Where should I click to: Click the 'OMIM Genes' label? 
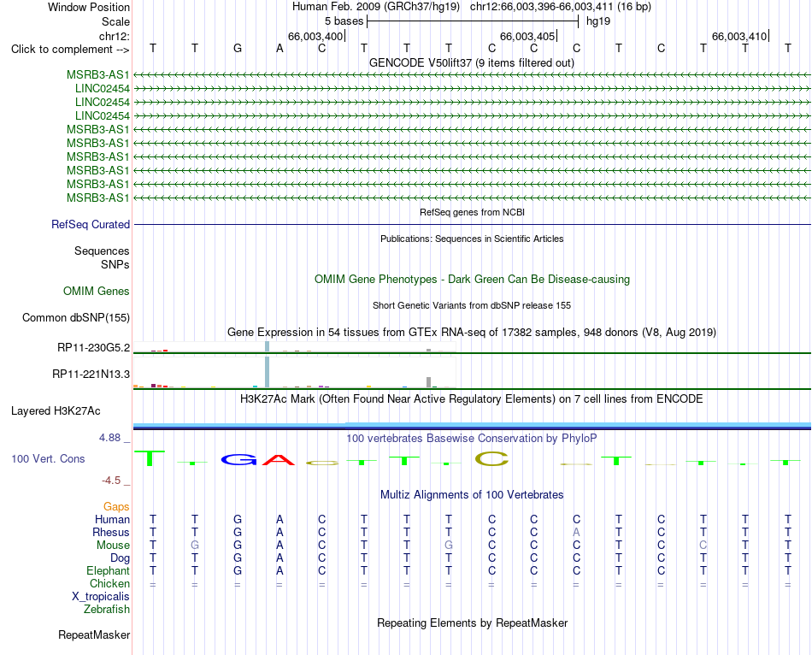coord(97,292)
